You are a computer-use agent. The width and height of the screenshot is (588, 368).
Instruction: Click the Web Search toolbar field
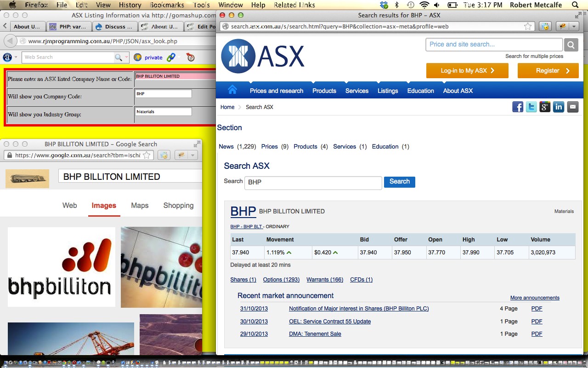(68, 57)
